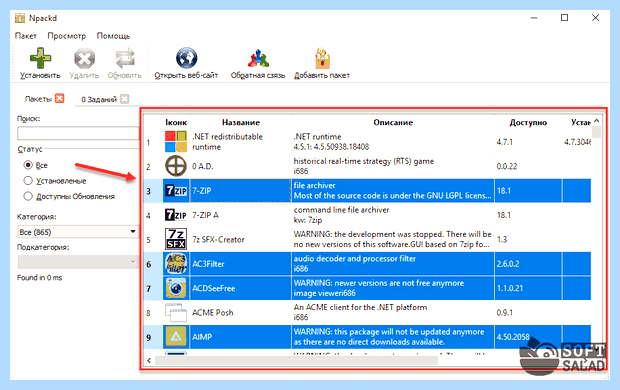The width and height of the screenshot is (620, 390).
Task: Select the Все status radio button
Action: pos(28,165)
